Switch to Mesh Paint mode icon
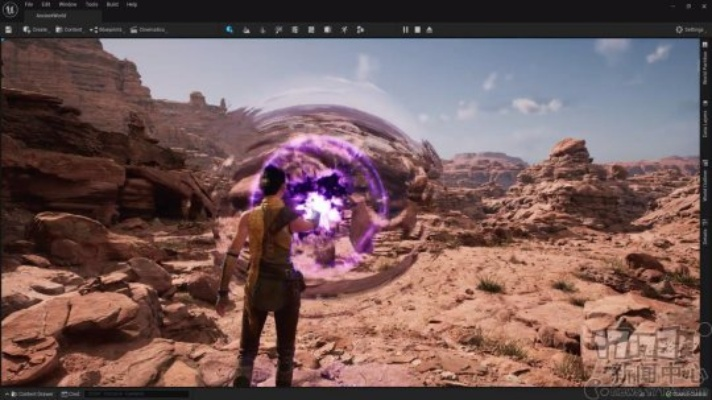This screenshot has width=712, height=400. pos(279,30)
